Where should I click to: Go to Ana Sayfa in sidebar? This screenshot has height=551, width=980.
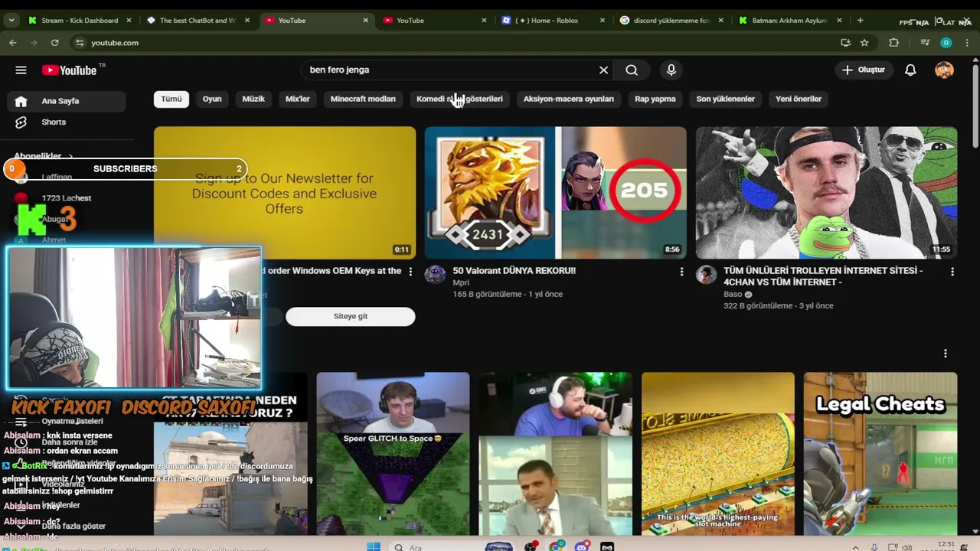(67, 101)
